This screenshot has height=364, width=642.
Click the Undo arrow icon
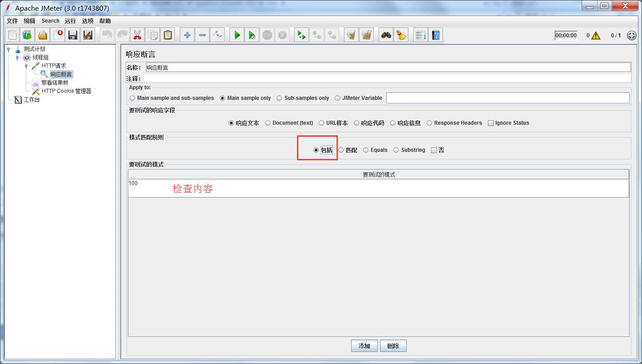pyautogui.click(x=107, y=35)
